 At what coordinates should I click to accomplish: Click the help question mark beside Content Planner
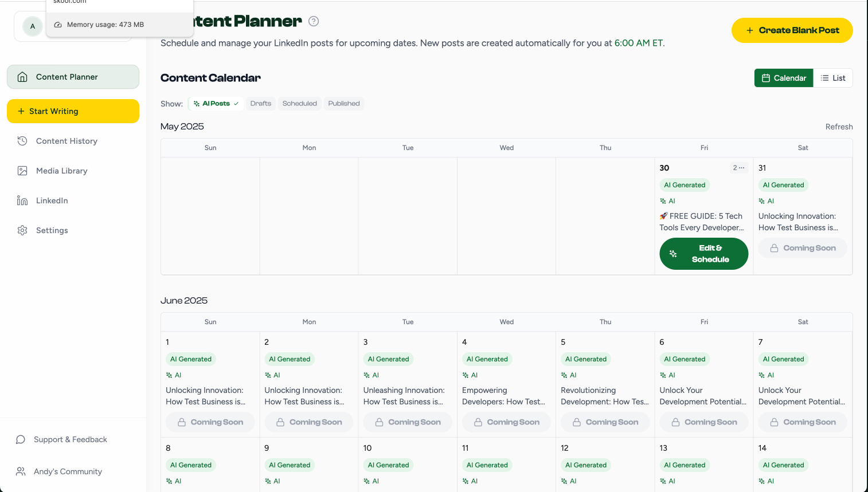(313, 21)
